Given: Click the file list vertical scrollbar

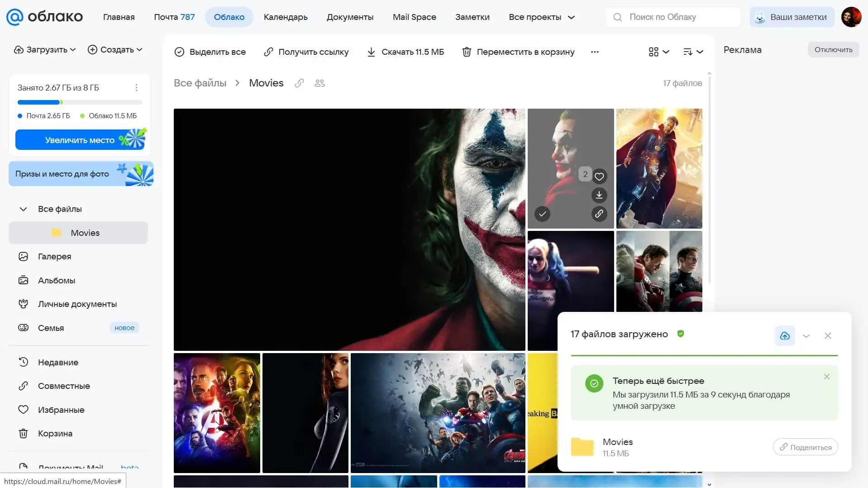Looking at the screenshot, I should coord(709,181).
